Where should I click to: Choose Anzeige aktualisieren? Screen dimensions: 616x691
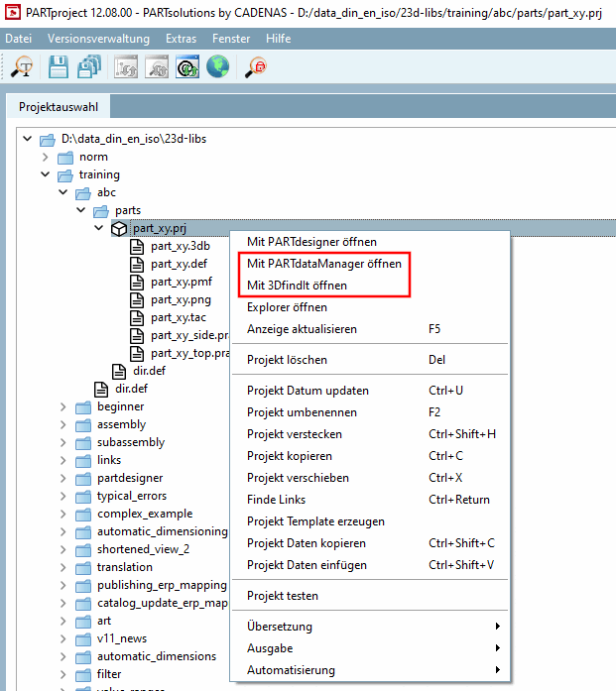tap(370, 329)
